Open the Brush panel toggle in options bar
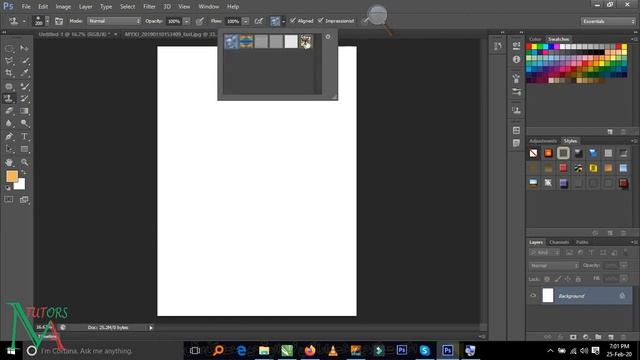640x360 pixels. coord(59,21)
